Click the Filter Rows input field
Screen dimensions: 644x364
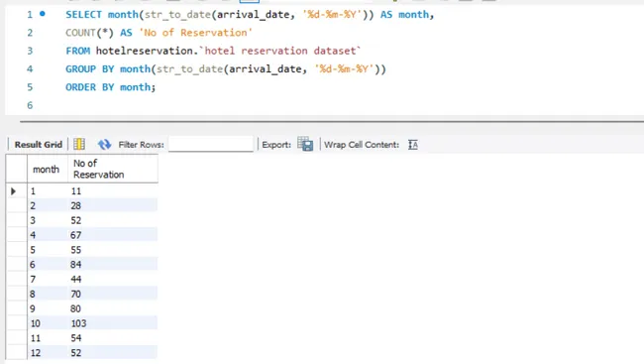(x=211, y=145)
